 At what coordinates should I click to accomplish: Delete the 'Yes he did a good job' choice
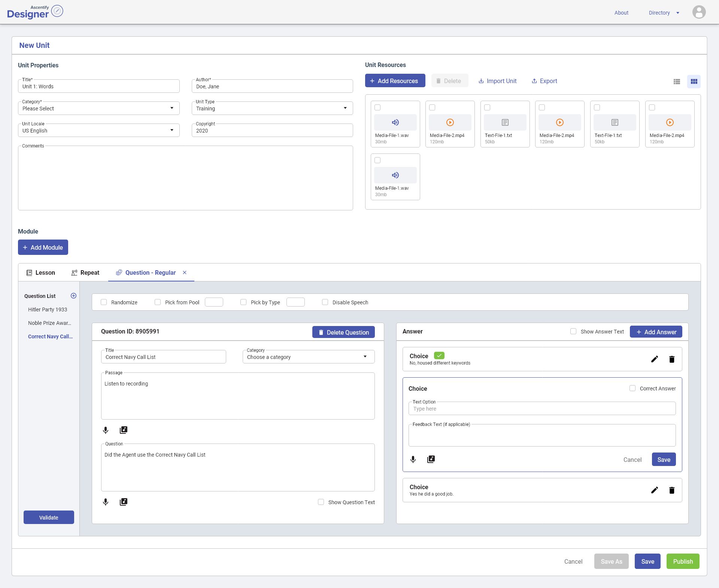pyautogui.click(x=672, y=490)
